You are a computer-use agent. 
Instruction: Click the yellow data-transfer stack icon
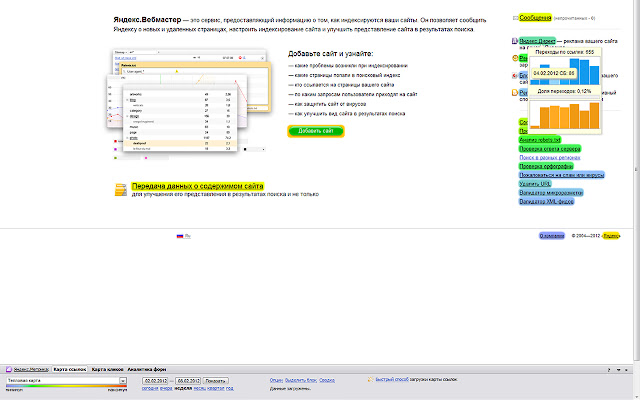(121, 188)
